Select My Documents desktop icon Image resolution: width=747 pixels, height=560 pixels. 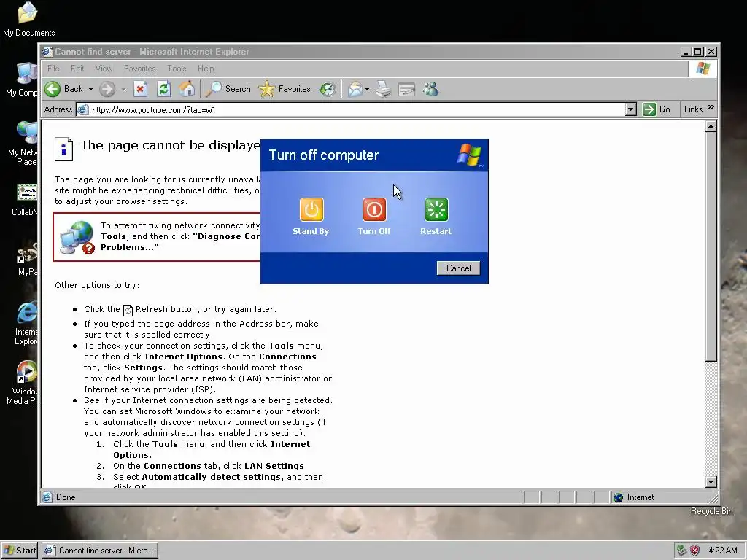28,20
